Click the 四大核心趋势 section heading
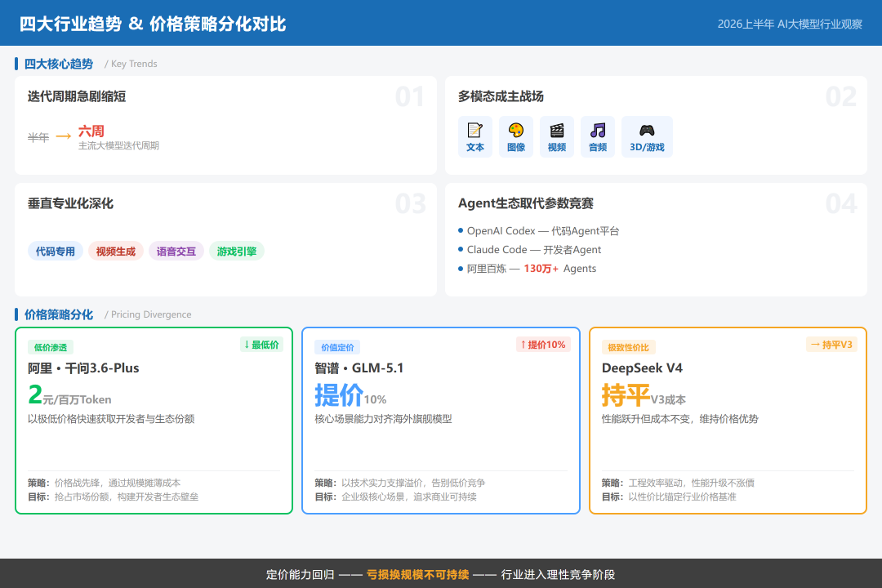Viewport: 882px width, 588px height. [x=59, y=64]
